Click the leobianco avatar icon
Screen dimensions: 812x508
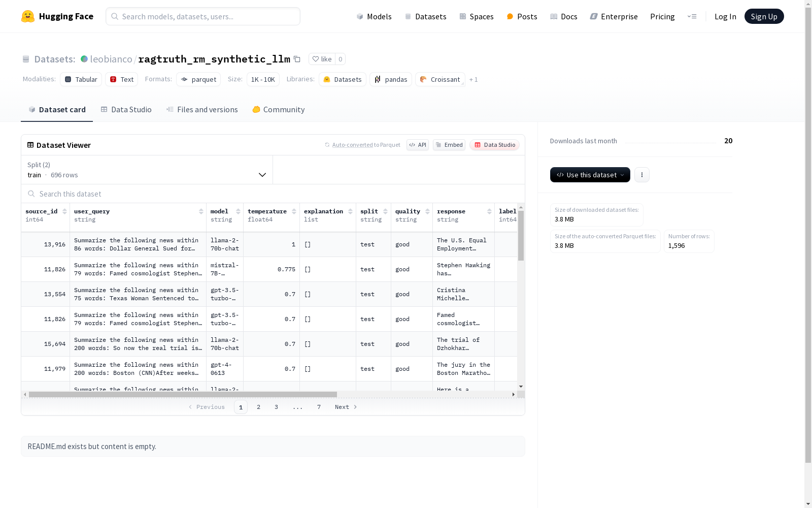coord(84,59)
